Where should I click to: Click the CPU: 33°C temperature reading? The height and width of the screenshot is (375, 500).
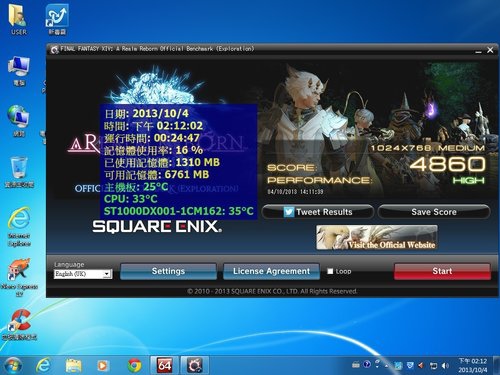[131, 199]
